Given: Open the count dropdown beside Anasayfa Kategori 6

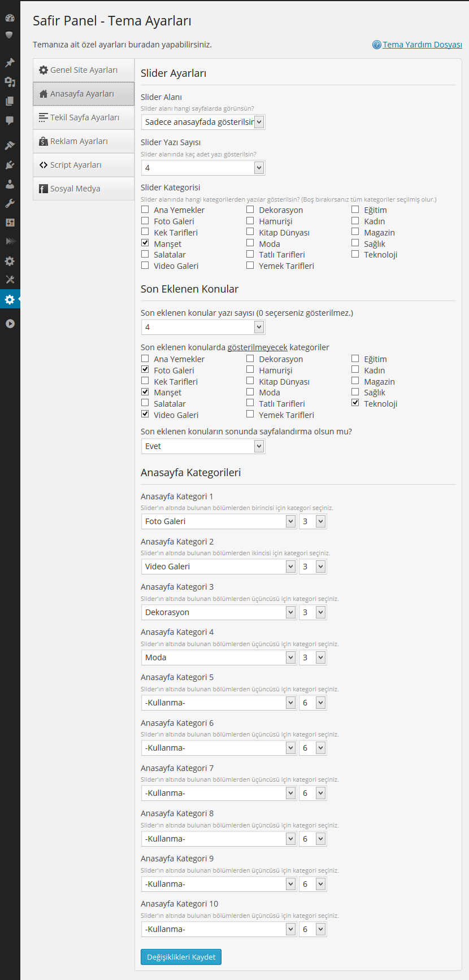Looking at the screenshot, I should click(312, 748).
